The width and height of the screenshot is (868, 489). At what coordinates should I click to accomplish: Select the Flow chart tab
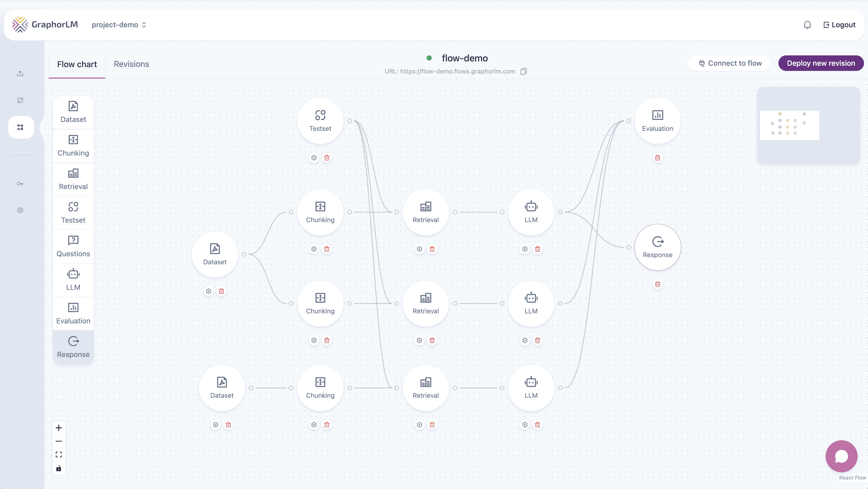77,64
